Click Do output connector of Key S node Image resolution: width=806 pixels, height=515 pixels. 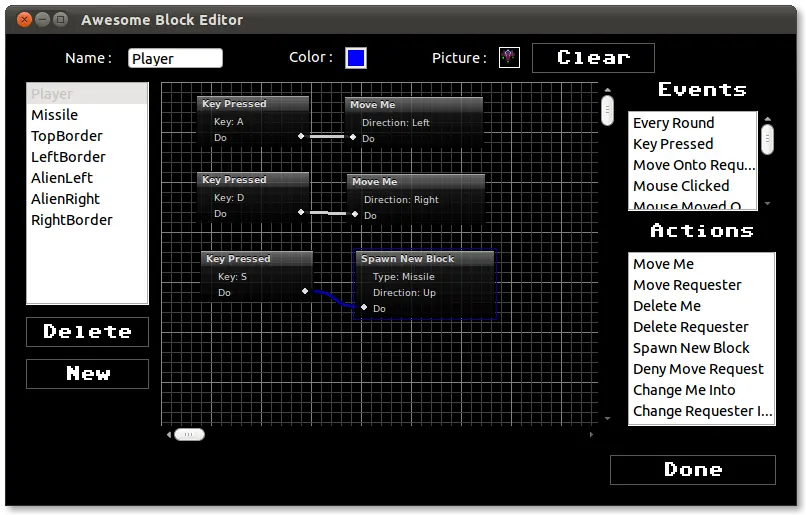pyautogui.click(x=305, y=291)
